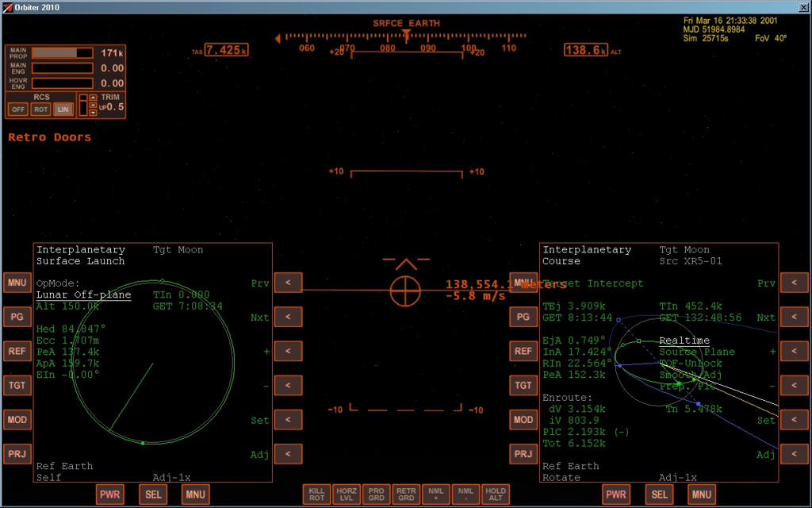This screenshot has width=812, height=508.
Task: Set RCS mode to LIN
Action: point(63,110)
